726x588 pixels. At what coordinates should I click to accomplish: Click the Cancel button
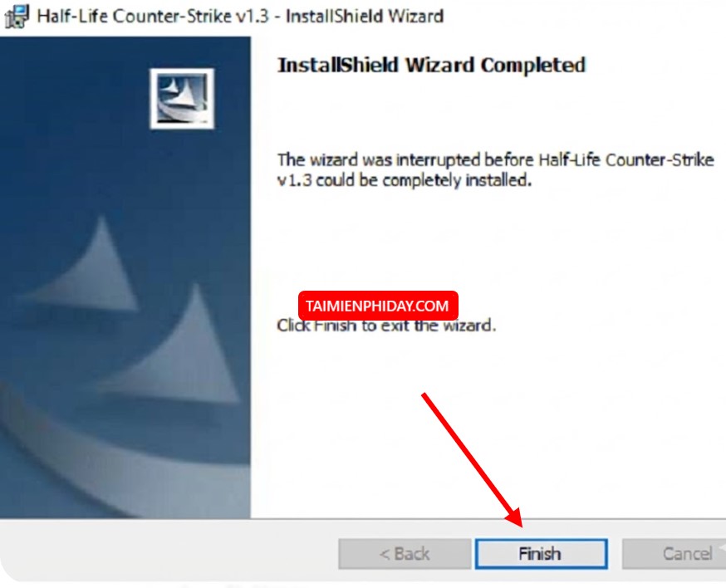(x=676, y=554)
